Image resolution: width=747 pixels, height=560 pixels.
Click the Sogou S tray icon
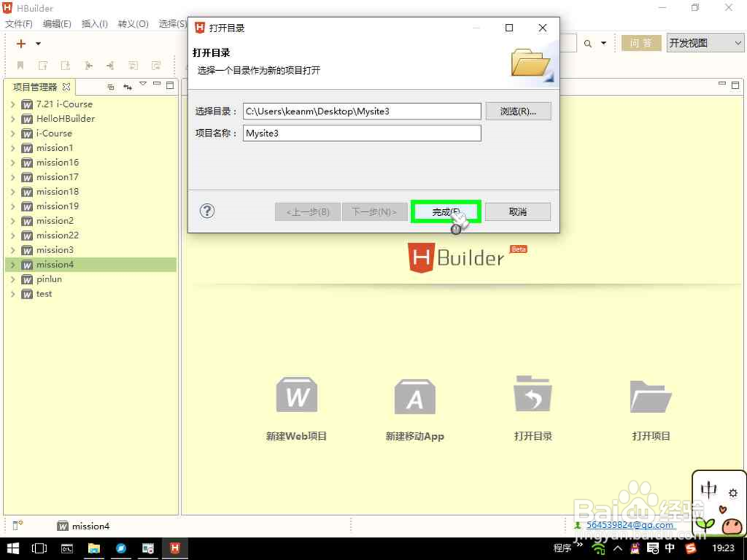tap(691, 549)
